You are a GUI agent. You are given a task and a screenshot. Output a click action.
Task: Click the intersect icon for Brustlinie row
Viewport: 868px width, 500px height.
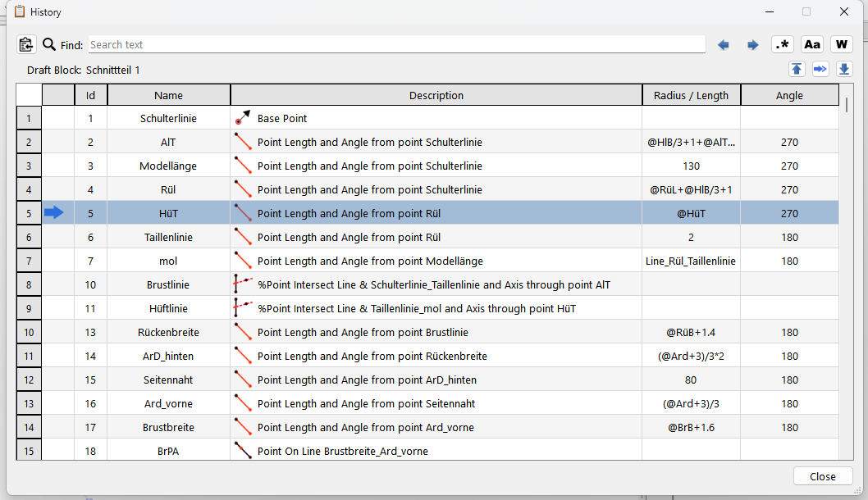pos(243,285)
